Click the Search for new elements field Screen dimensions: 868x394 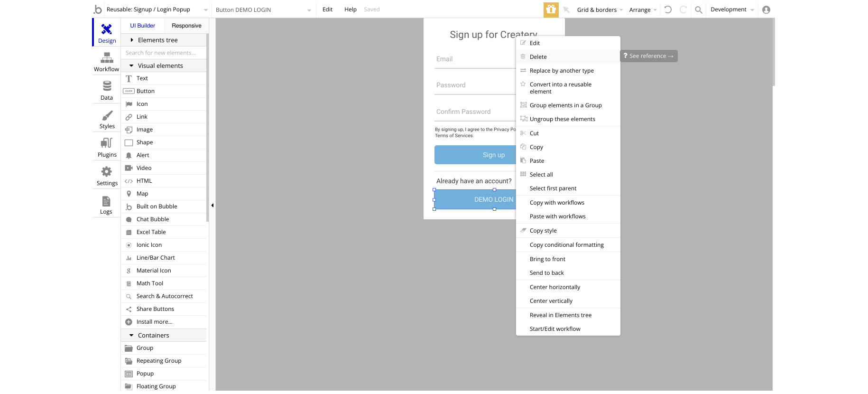click(164, 53)
